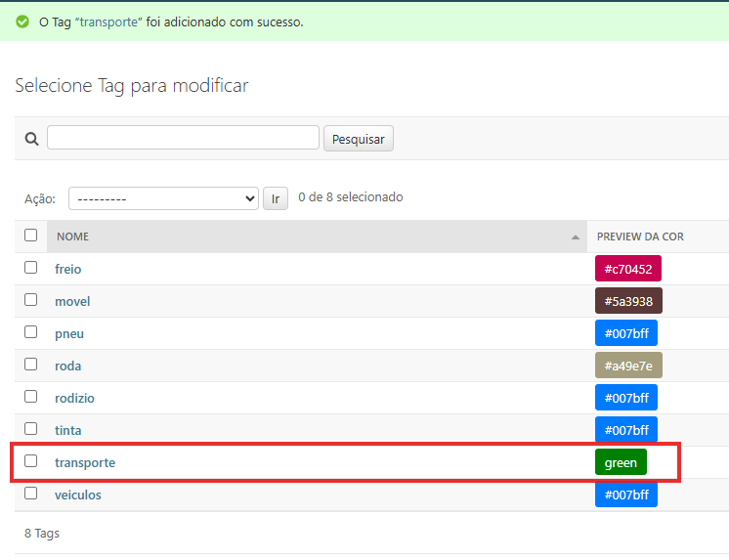729x560 pixels.
Task: Click the #c70452 color preview badge
Action: tap(628, 269)
